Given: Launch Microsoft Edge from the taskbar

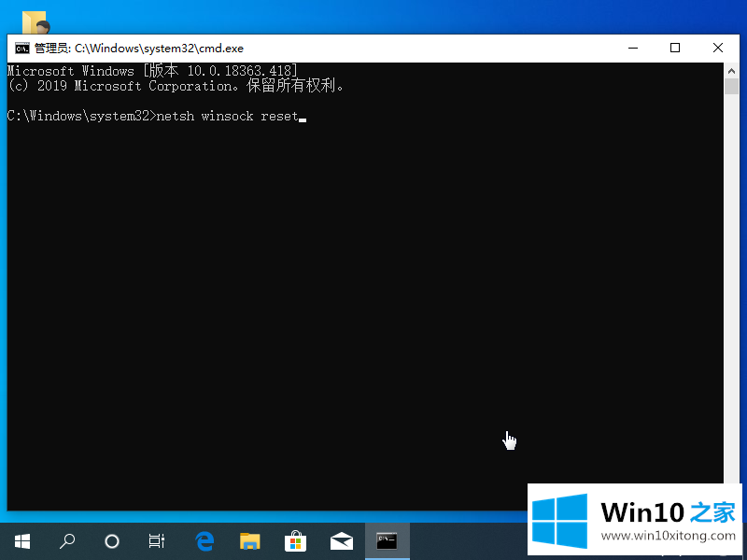Looking at the screenshot, I should [x=204, y=540].
